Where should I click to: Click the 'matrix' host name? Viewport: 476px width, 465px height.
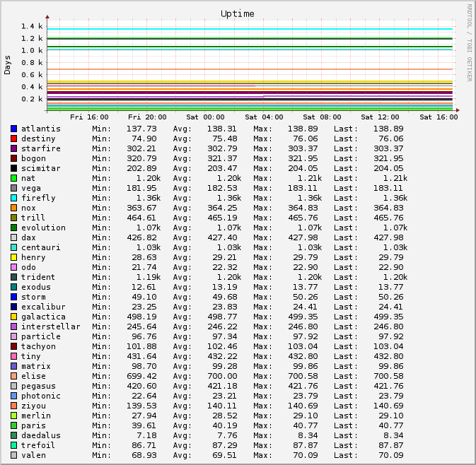click(36, 366)
